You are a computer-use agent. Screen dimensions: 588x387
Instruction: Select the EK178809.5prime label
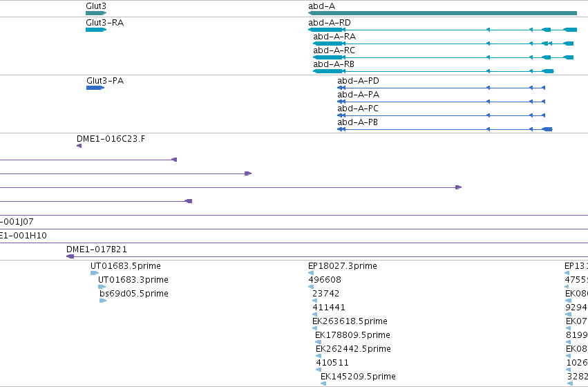click(352, 335)
